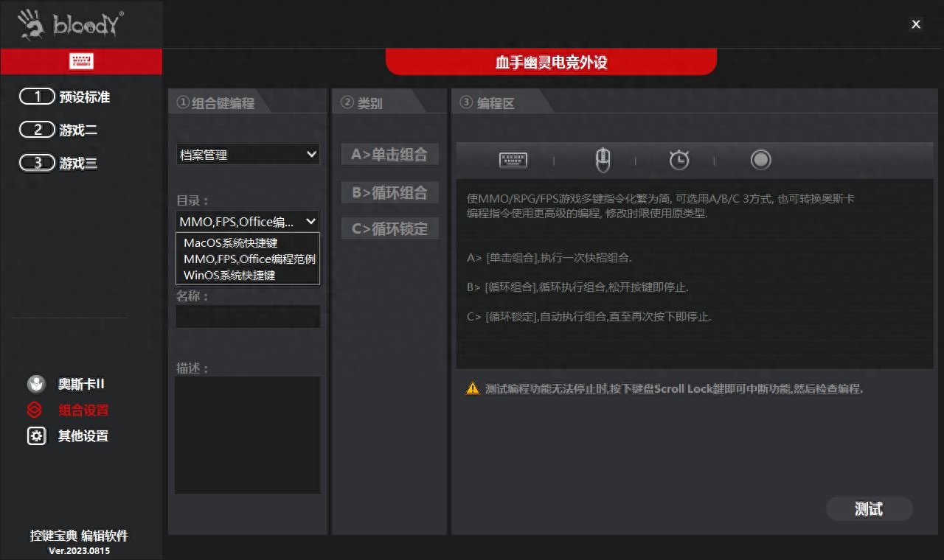This screenshot has width=944, height=560.
Task: Open the 组合设置 section
Action: pyautogui.click(x=83, y=410)
